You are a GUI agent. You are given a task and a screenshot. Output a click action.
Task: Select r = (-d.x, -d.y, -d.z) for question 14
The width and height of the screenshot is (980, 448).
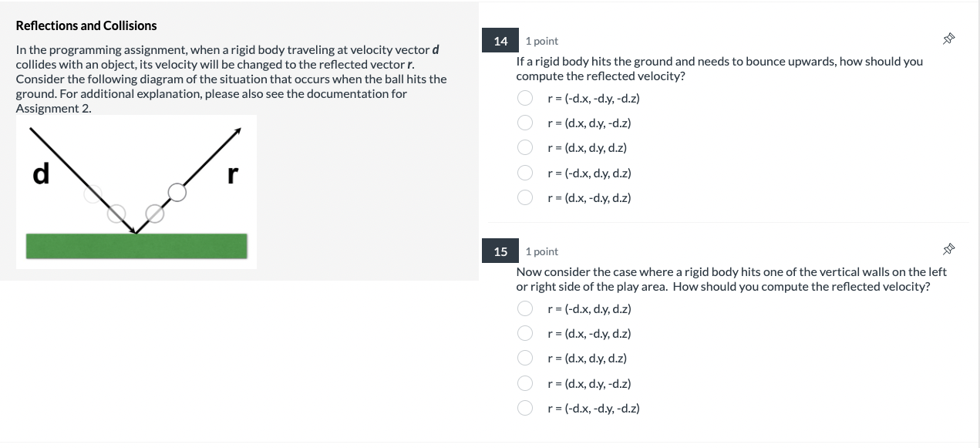525,98
